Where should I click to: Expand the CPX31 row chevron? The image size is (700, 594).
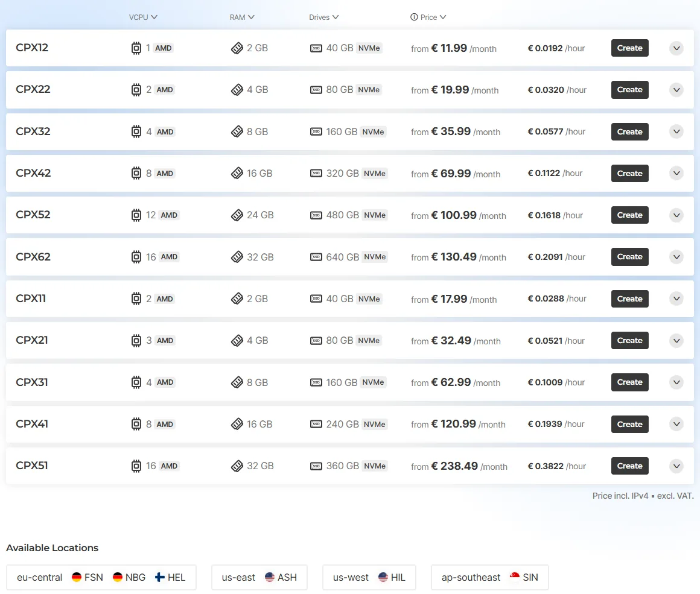[676, 382]
